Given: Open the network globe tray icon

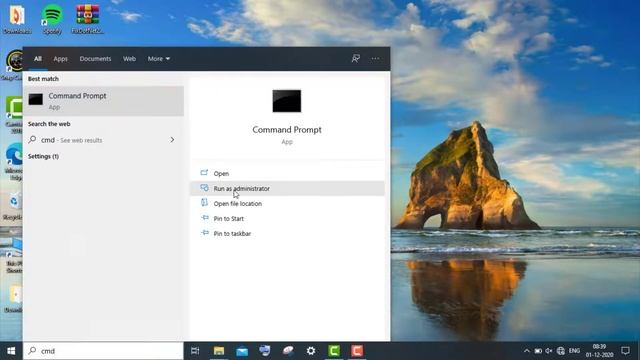Looking at the screenshot, I should point(561,351).
